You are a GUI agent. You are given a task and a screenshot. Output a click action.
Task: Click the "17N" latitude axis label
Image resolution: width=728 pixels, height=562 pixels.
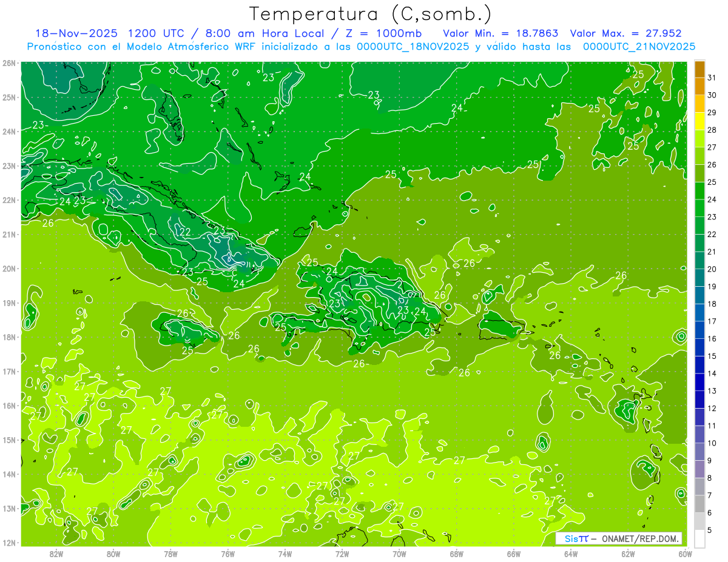coord(8,371)
